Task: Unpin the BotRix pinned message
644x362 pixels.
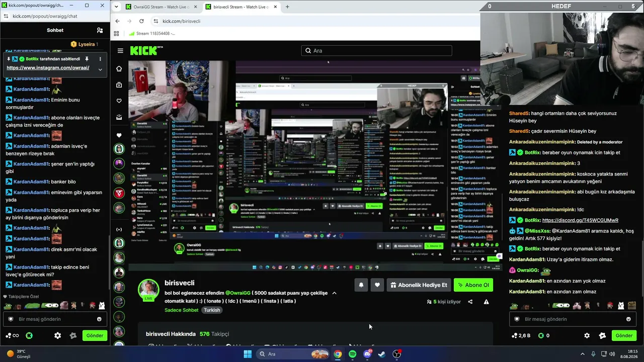Action: coord(87,59)
